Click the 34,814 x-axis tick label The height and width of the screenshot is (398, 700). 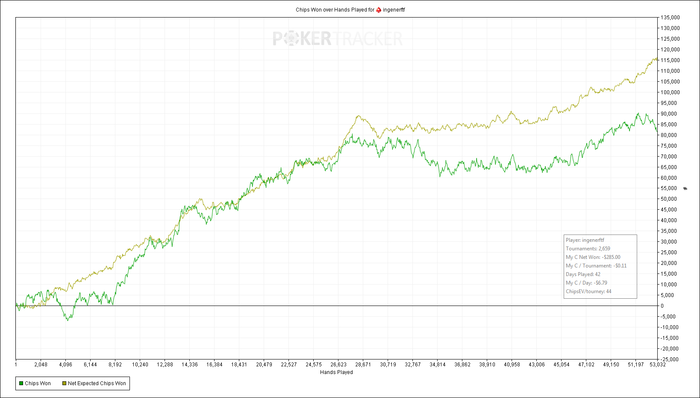pyautogui.click(x=438, y=365)
